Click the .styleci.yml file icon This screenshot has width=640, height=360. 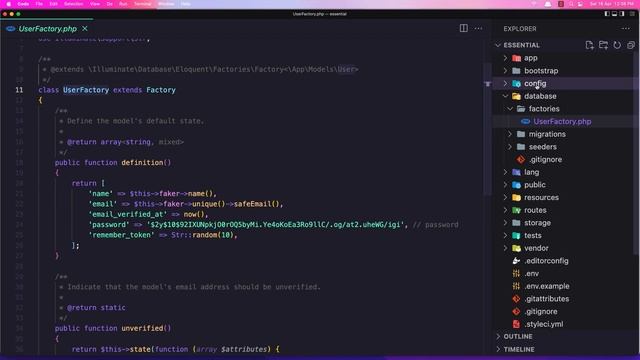tap(516, 324)
